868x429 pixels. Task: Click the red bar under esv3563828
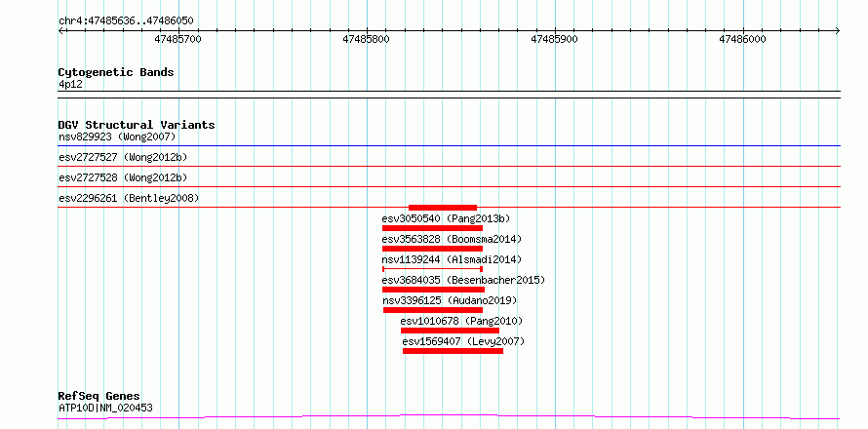432,249
